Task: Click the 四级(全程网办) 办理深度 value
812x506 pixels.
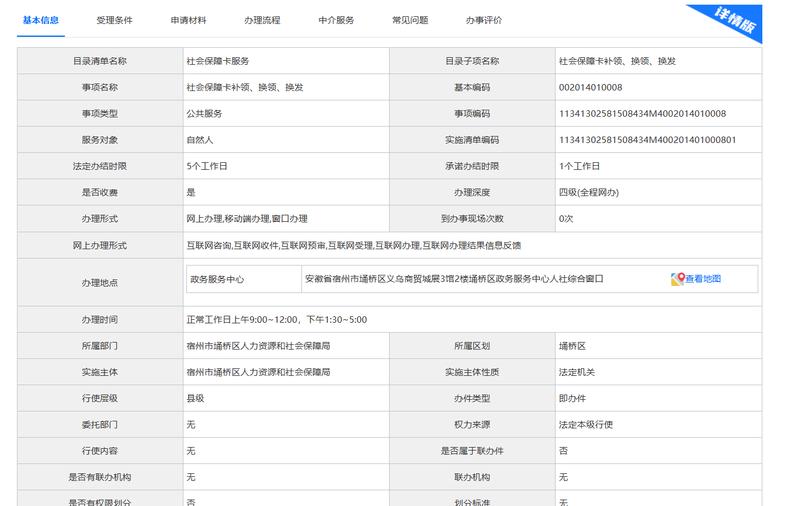Action: pos(588,193)
